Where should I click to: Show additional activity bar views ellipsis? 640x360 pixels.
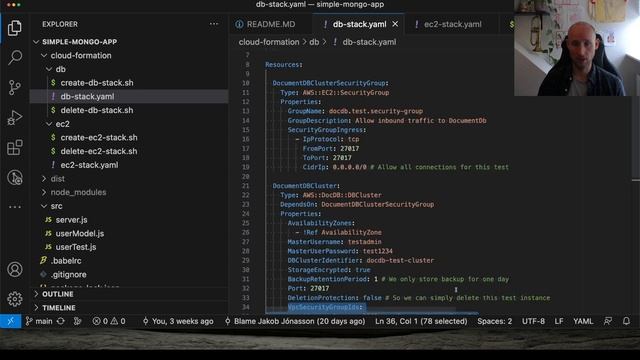(15, 207)
